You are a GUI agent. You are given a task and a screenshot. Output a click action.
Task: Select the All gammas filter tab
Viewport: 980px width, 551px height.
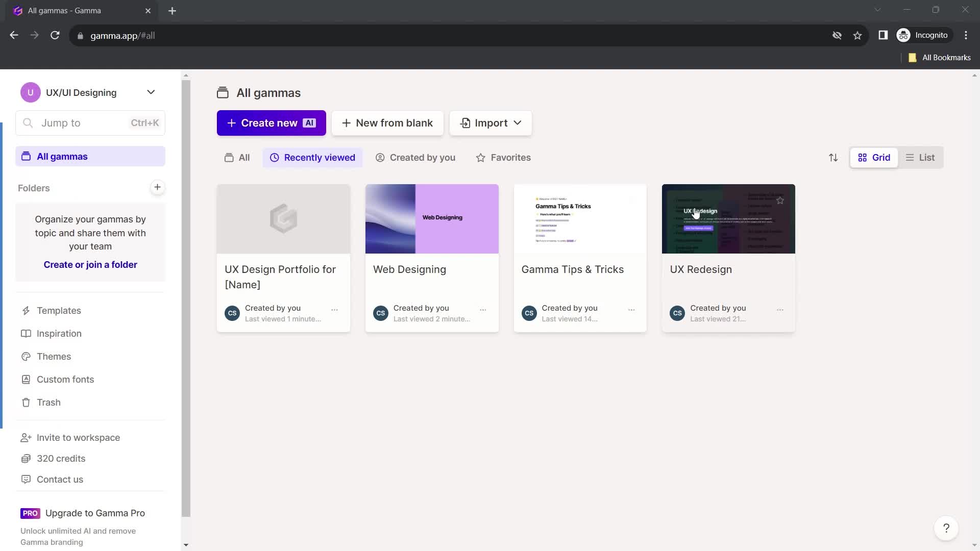click(237, 158)
